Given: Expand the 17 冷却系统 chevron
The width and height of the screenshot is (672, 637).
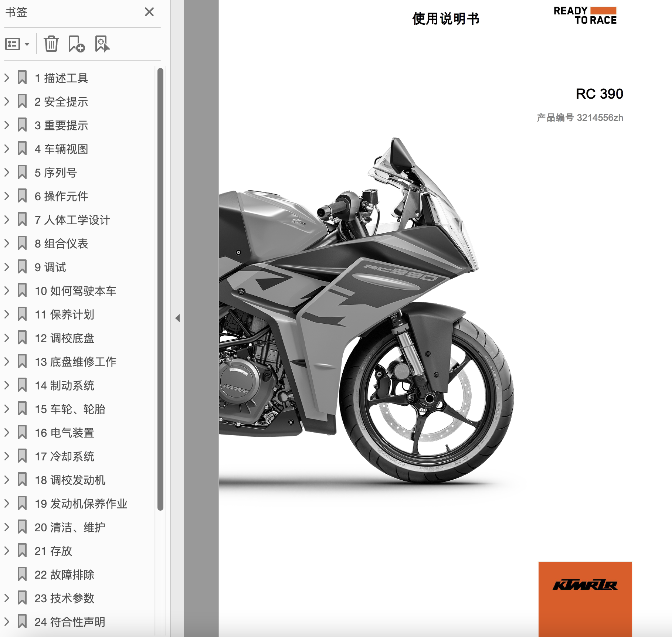Looking at the screenshot, I should pos(7,456).
